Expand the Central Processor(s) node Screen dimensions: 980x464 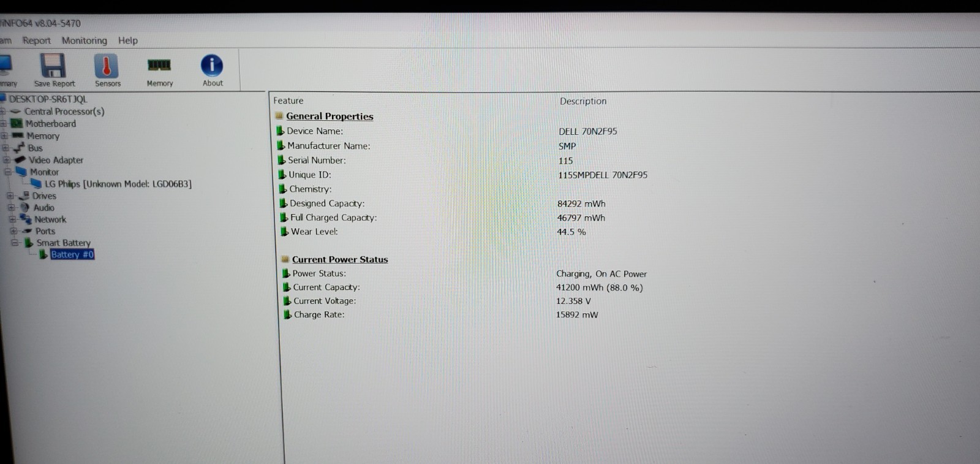[x=3, y=112]
